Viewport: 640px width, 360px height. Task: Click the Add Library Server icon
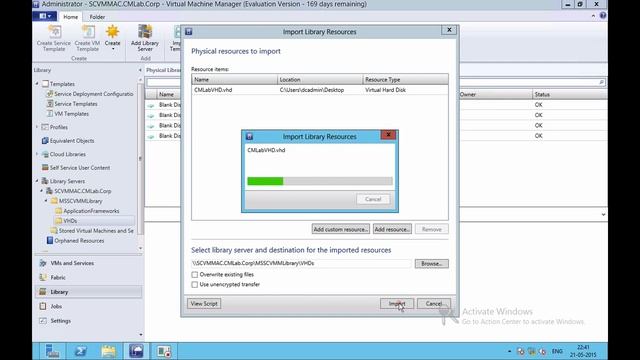[x=145, y=38]
